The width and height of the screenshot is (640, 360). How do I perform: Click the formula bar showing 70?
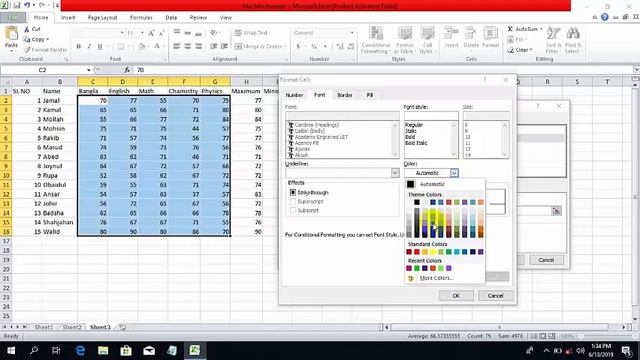pyautogui.click(x=384, y=70)
